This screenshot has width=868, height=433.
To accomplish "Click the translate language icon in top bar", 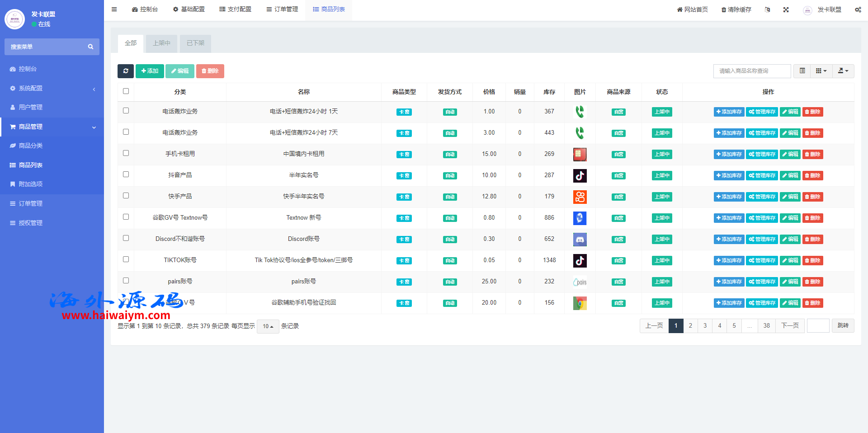I will click(767, 9).
